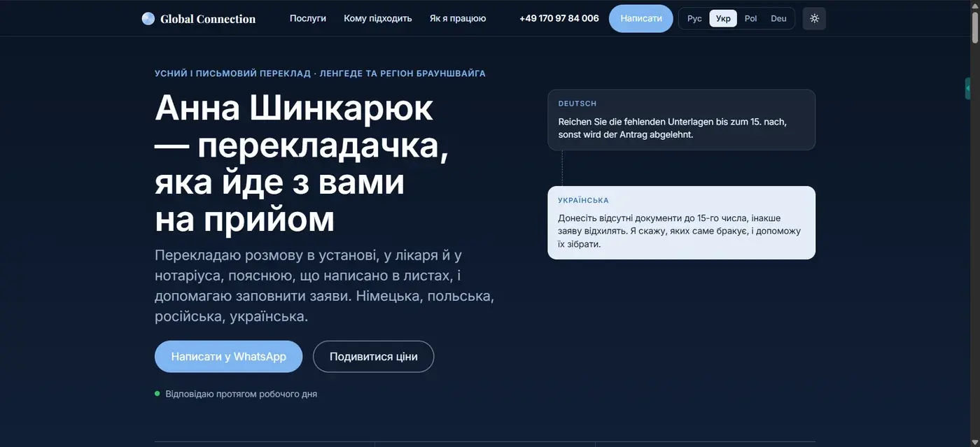The height and width of the screenshot is (447, 980).
Task: Click the Global Connection globe logo icon
Action: (148, 18)
